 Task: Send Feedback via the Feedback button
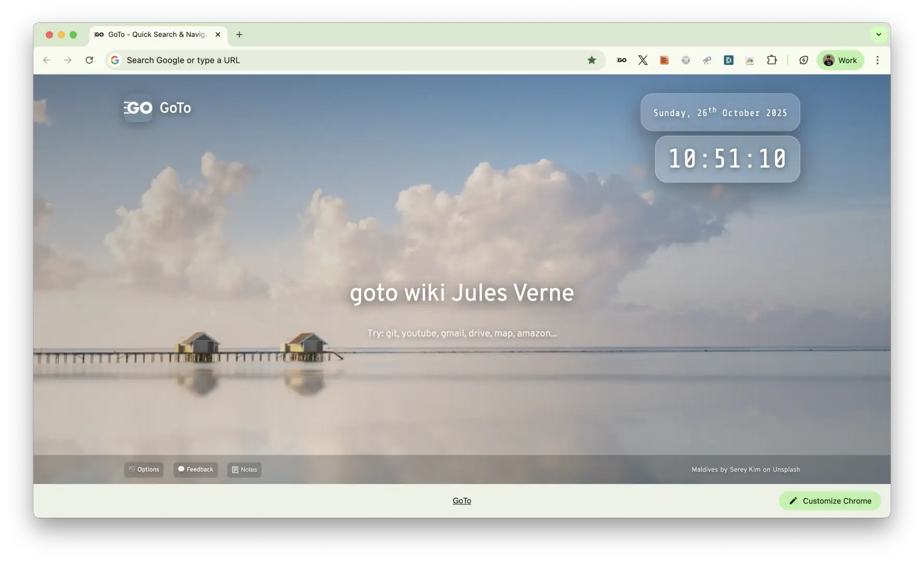[195, 469]
